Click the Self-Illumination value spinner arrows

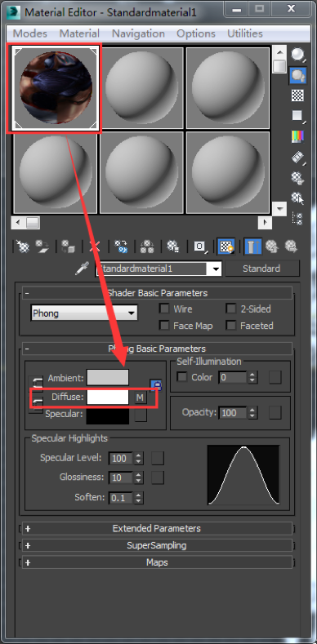[252, 377]
